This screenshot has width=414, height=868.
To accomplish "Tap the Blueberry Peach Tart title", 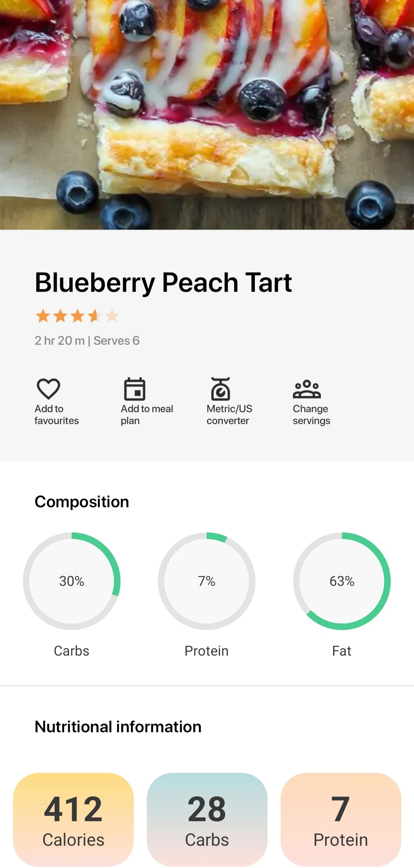I will click(163, 283).
